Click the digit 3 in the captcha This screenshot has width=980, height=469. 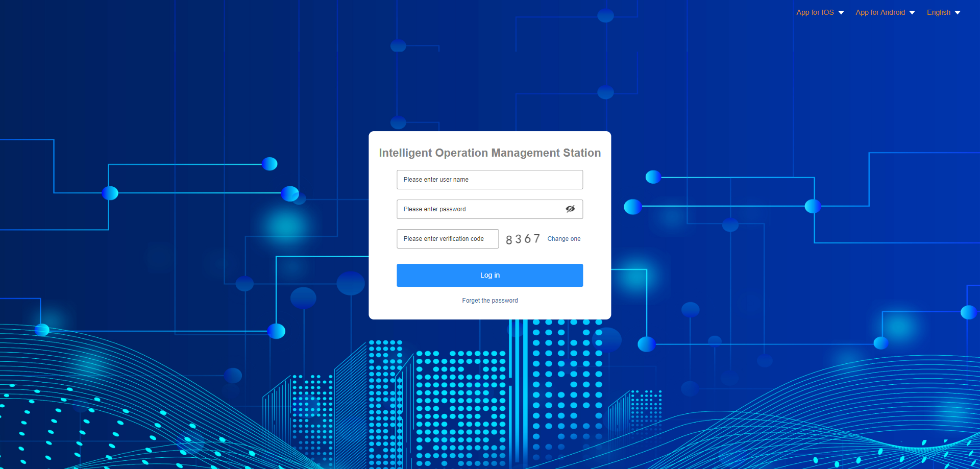tap(518, 239)
